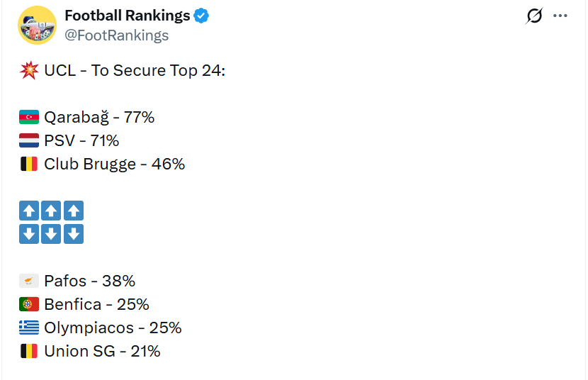Image resolution: width=588 pixels, height=380 pixels.
Task: Click the "Qarabağ - 77%" line
Action: pos(99,117)
